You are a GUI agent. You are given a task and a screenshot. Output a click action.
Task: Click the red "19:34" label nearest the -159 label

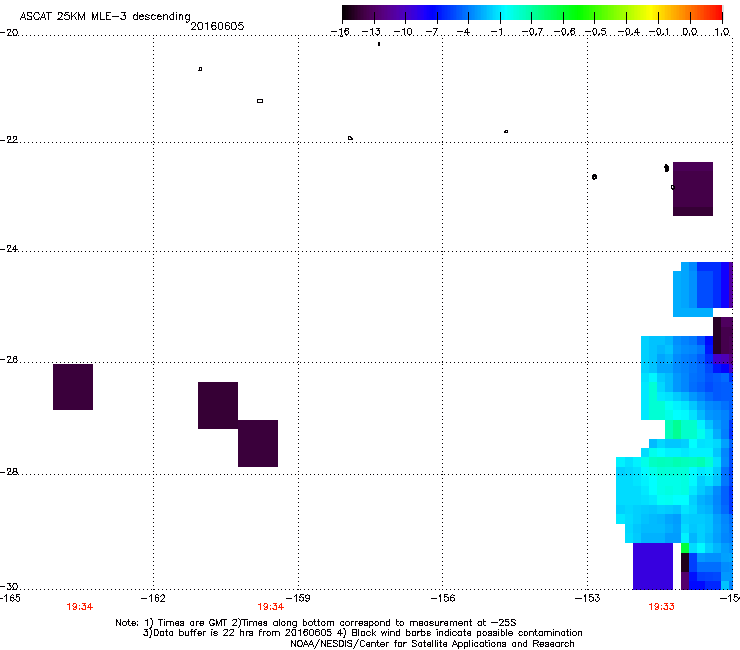[270, 607]
